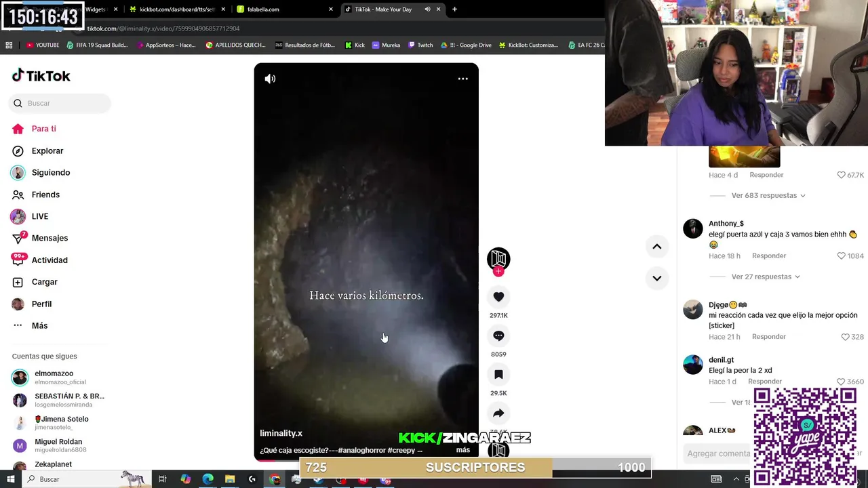
Task: Expand Ver 27 respuestas replies
Action: [766, 277]
